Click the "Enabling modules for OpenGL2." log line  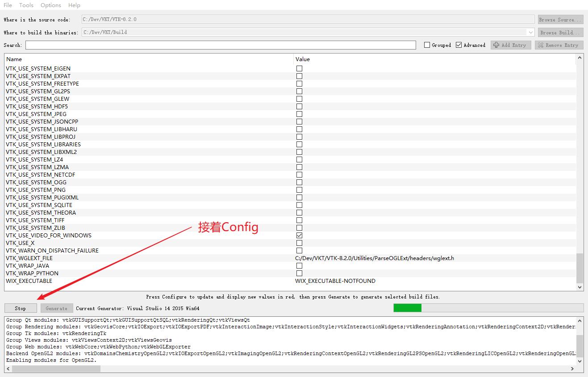(x=51, y=360)
